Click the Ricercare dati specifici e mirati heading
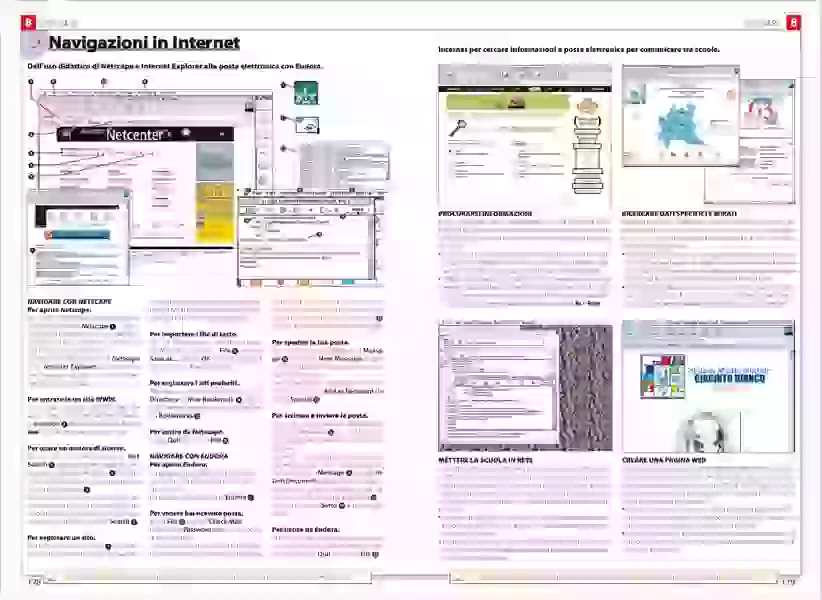822x600 pixels. [676, 214]
